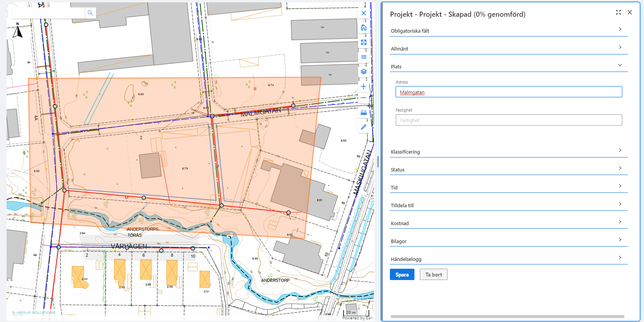
Task: Click the Fastighet input field
Action: pyautogui.click(x=509, y=120)
